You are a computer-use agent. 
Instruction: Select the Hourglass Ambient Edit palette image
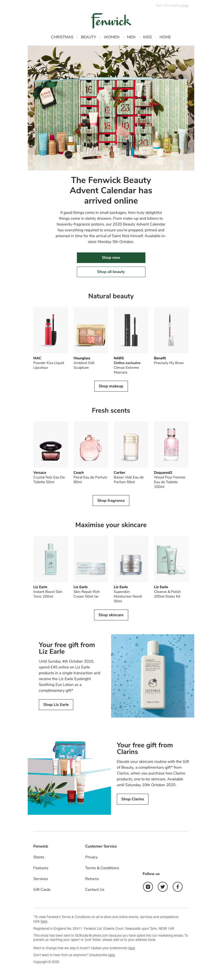[91, 330]
